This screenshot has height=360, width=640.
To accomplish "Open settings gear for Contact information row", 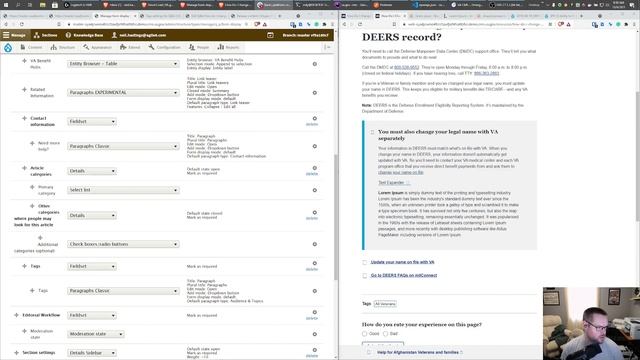I will pyautogui.click(x=314, y=118).
